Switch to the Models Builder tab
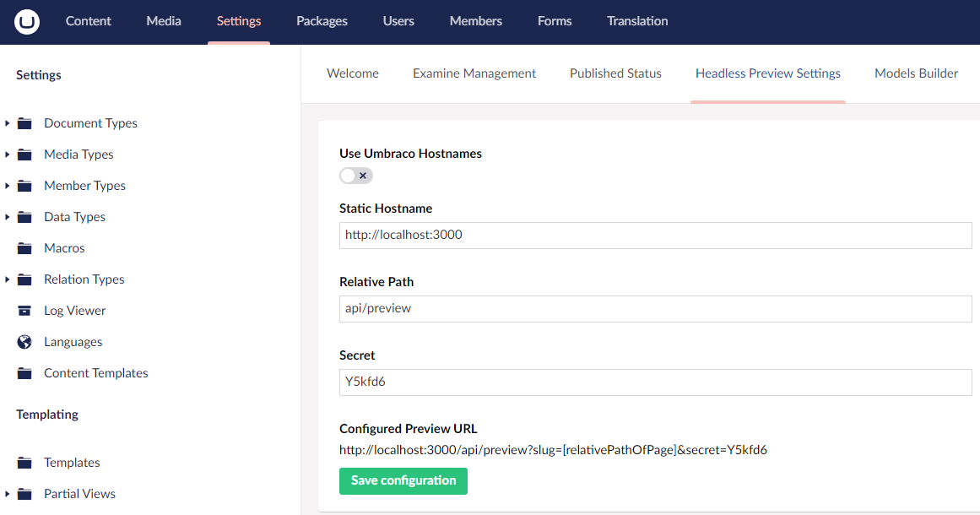 coord(916,73)
